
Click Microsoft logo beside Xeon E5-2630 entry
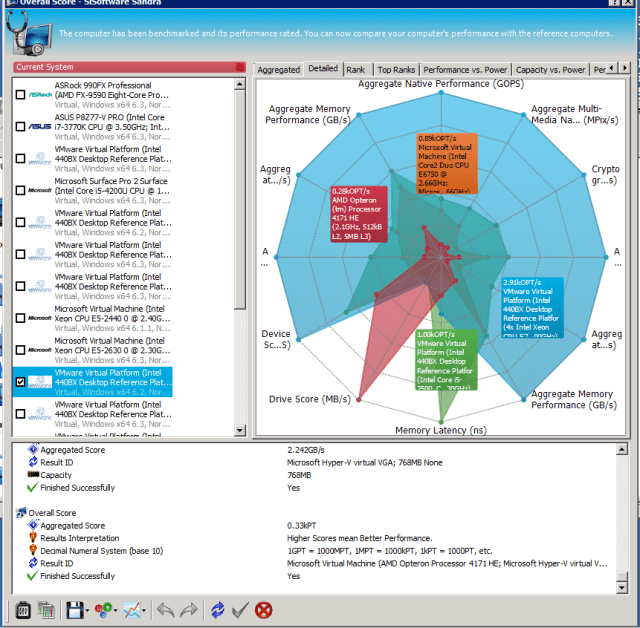click(40, 350)
